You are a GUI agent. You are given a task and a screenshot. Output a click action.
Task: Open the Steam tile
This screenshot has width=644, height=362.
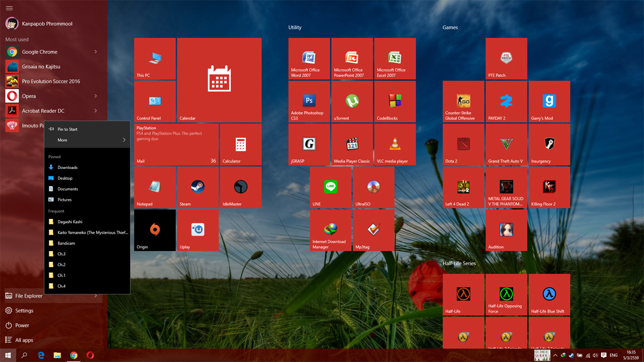pos(197,187)
